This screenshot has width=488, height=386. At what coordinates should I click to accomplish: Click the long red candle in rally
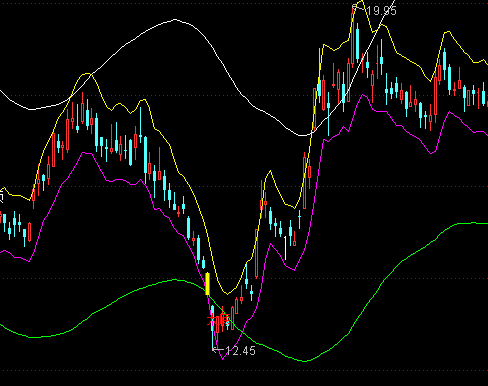tap(256, 253)
